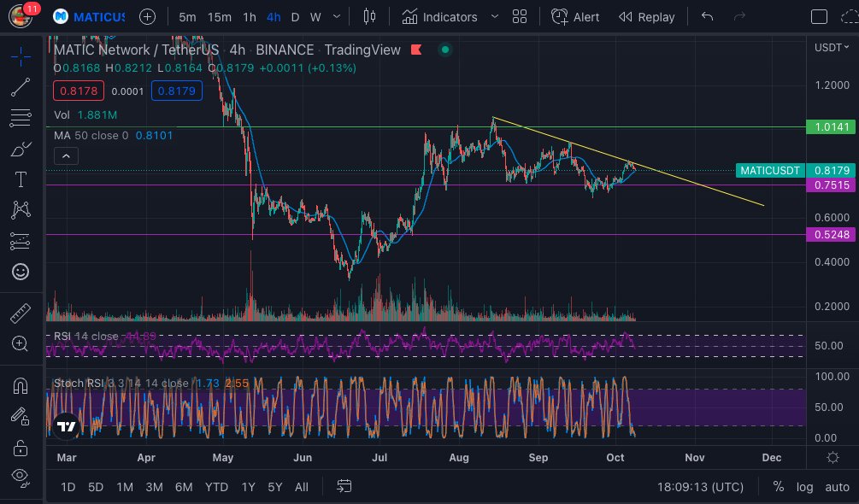Start bar Replay mode
Image resolution: width=859 pixels, height=504 pixels.
[646, 17]
